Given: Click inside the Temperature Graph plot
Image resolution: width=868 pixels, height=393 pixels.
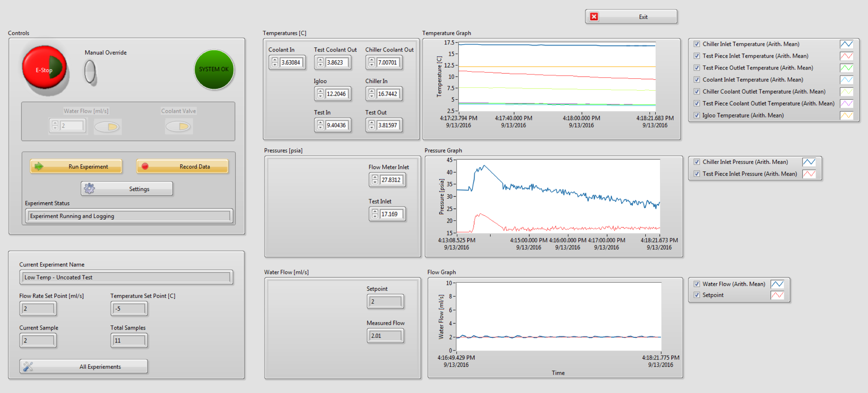Looking at the screenshot, I should point(557,77).
